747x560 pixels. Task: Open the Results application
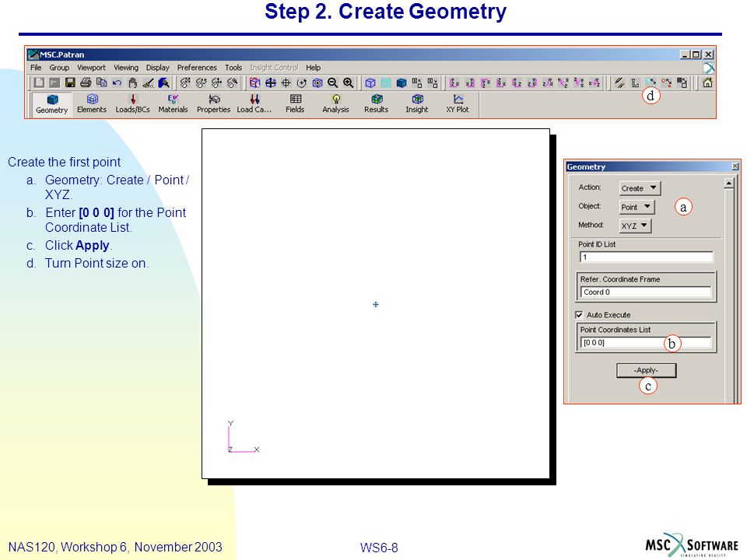click(x=377, y=103)
